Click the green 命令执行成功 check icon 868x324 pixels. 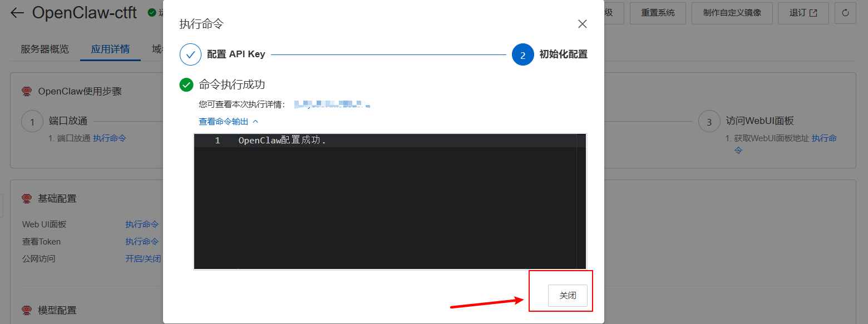coord(186,85)
